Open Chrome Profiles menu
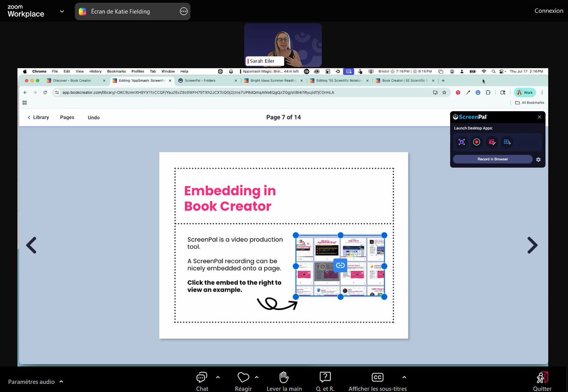This screenshot has height=392, width=568. 138,71
